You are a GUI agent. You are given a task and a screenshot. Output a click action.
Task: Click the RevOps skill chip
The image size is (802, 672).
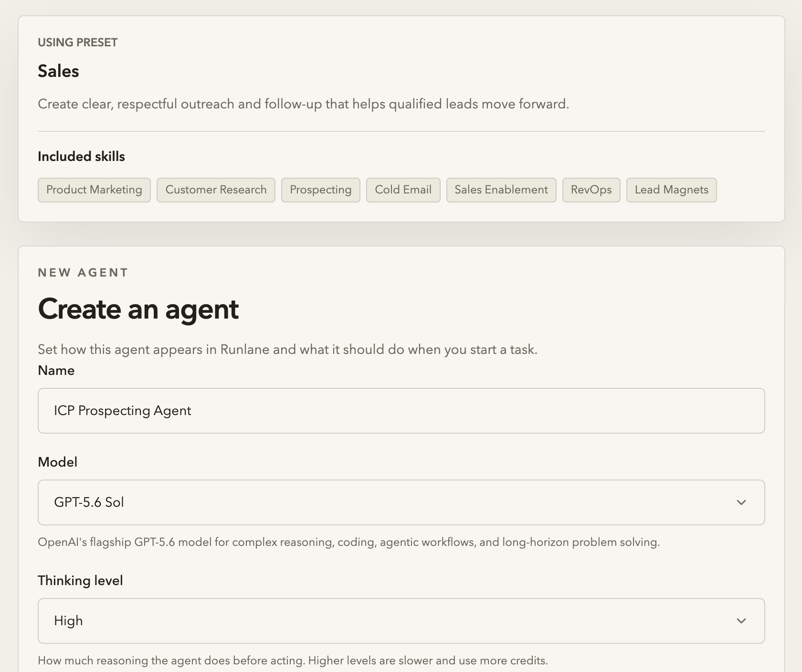(x=591, y=190)
